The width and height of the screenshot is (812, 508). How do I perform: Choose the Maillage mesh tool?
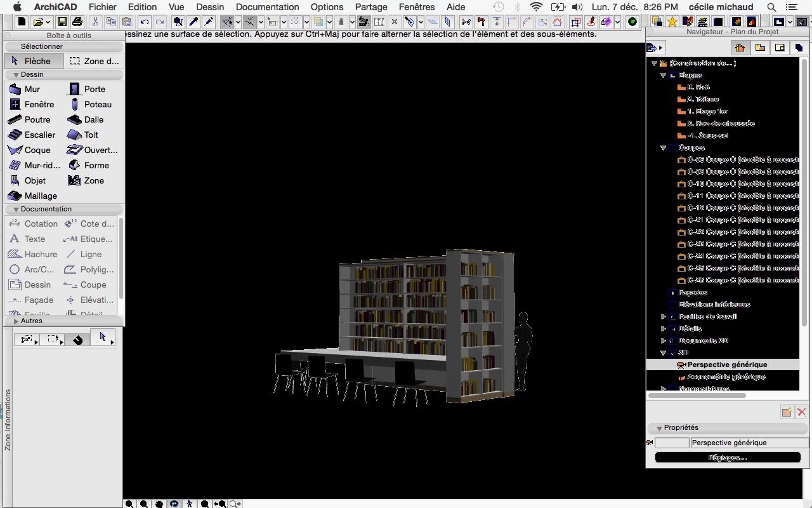pyautogui.click(x=33, y=196)
